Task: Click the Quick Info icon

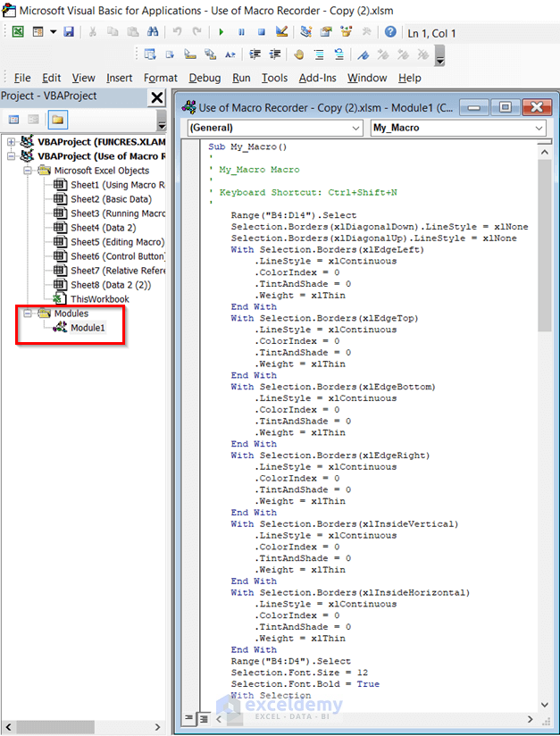Action: click(x=189, y=54)
